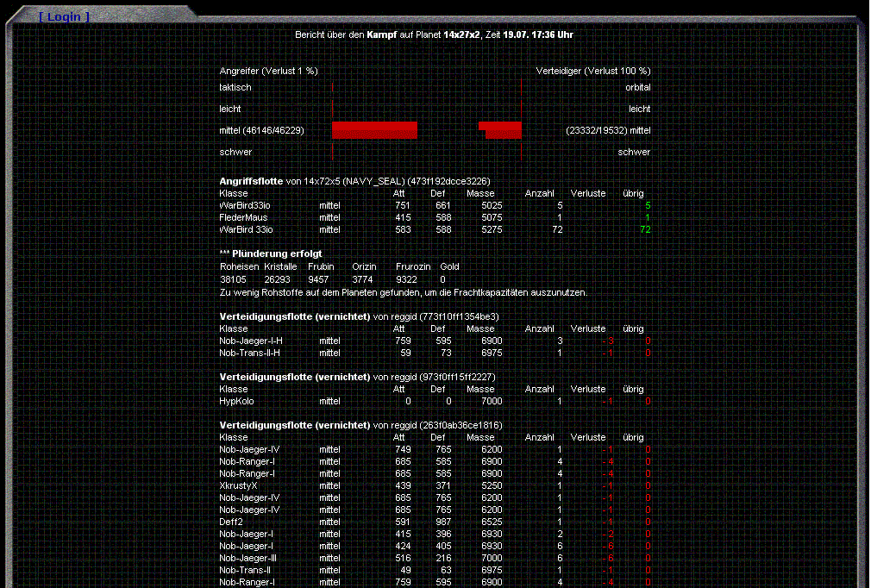Viewport: 871px width, 588px height.
Task: Click the green remaining count 72
Action: pos(645,230)
